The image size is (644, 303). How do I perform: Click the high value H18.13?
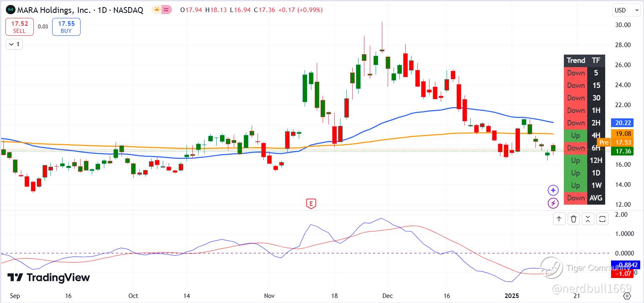click(x=215, y=10)
